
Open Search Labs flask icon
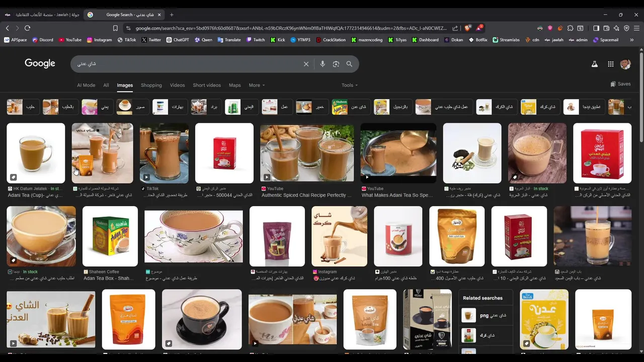pos(595,64)
